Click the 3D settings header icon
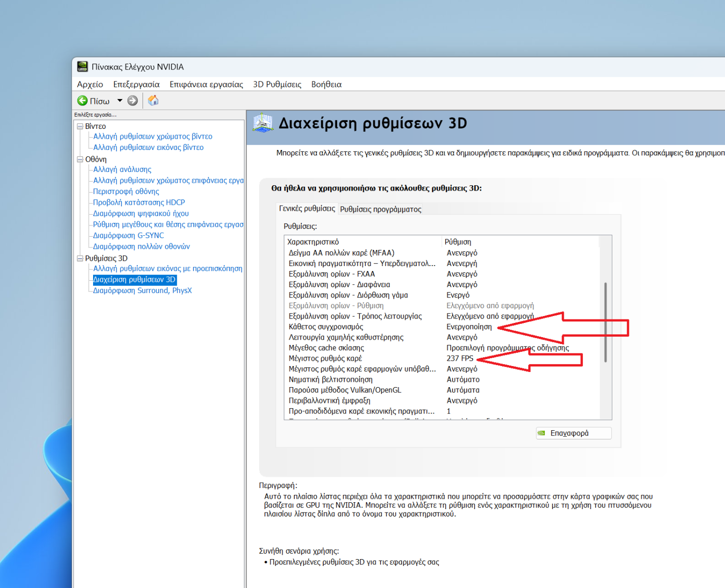Viewport: 725px width, 588px height. coord(263,123)
